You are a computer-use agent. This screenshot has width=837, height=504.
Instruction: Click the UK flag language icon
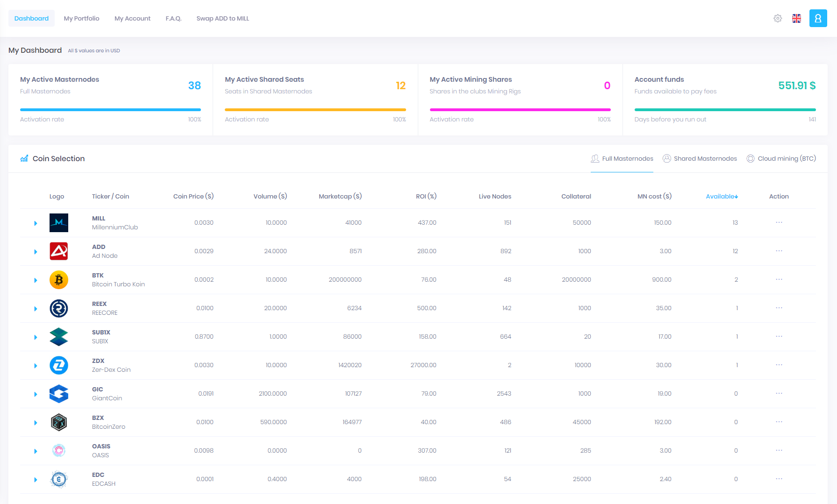797,18
